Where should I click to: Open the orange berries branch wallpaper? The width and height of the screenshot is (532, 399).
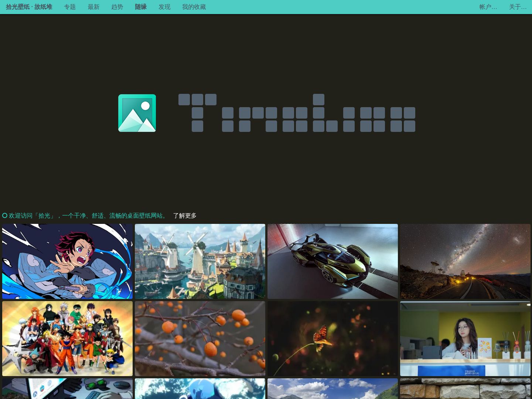pos(200,338)
